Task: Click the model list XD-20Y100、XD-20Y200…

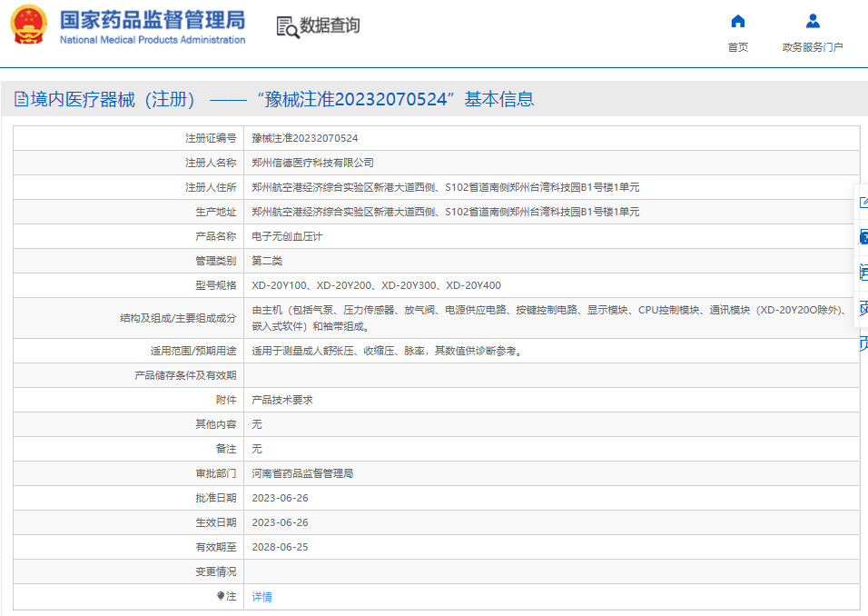Action: [x=377, y=285]
